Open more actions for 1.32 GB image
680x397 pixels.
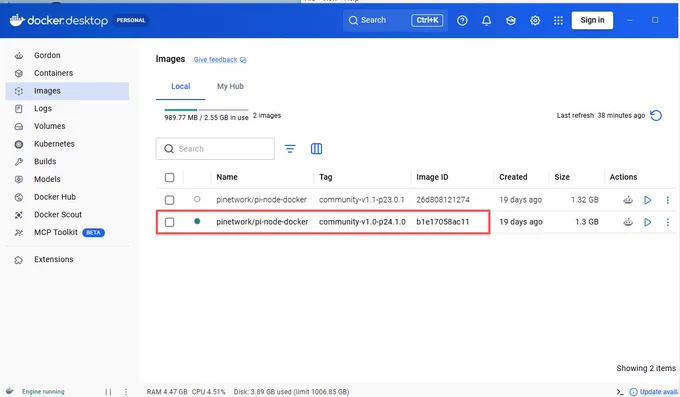pyautogui.click(x=667, y=200)
